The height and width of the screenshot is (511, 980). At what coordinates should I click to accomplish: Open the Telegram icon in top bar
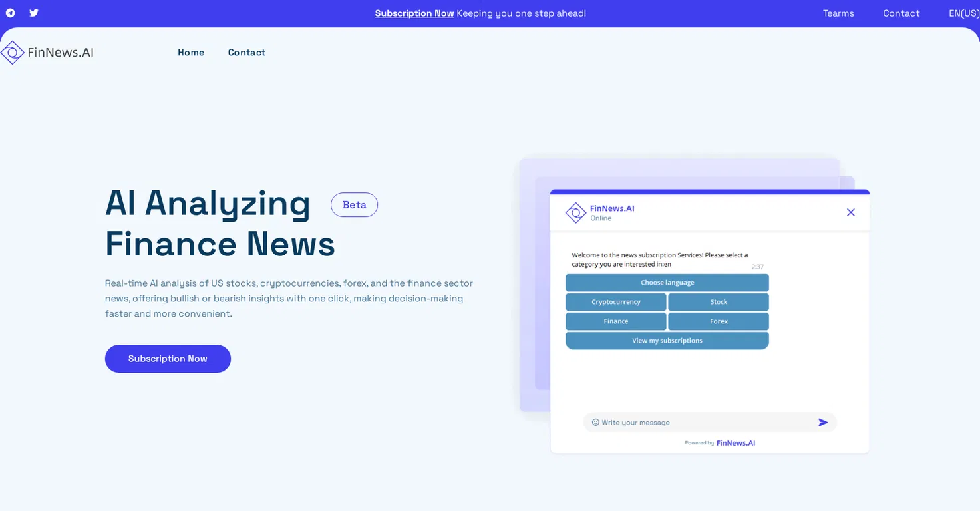tap(11, 13)
